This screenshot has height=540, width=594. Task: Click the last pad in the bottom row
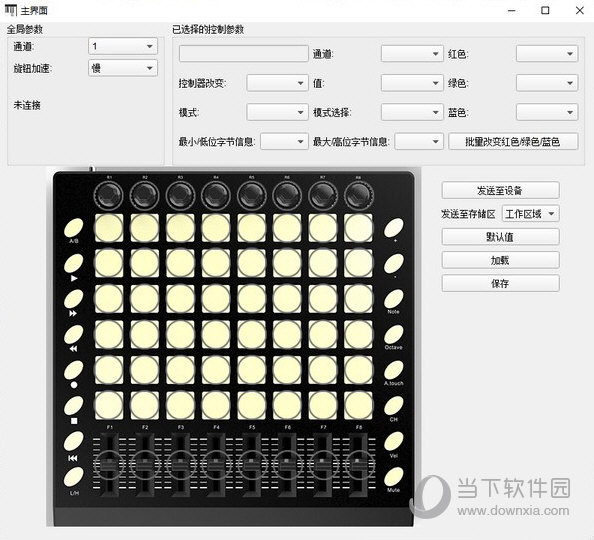click(358, 405)
